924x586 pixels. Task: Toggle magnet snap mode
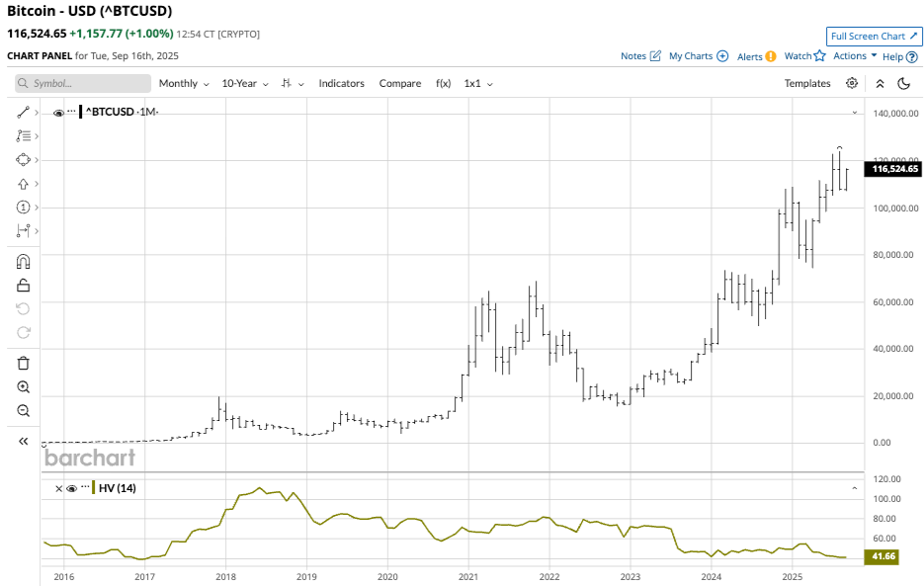pyautogui.click(x=23, y=261)
